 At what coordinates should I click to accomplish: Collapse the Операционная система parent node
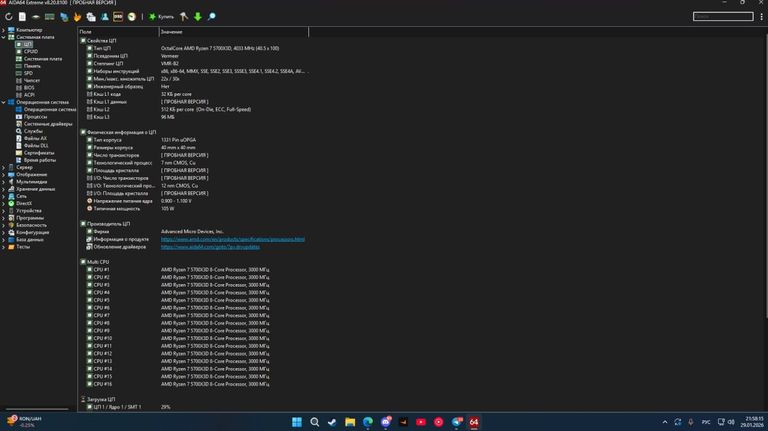click(4, 102)
